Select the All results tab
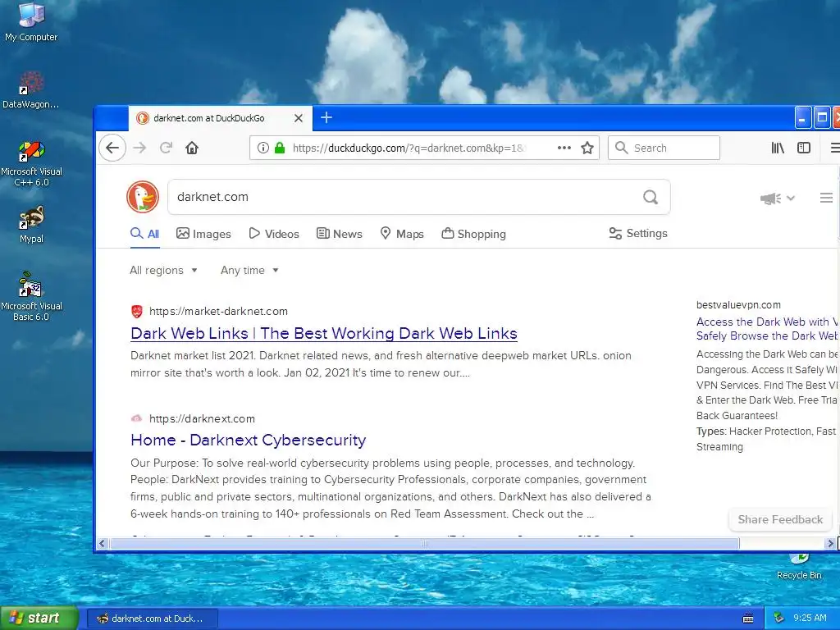The width and height of the screenshot is (840, 630). click(x=144, y=234)
